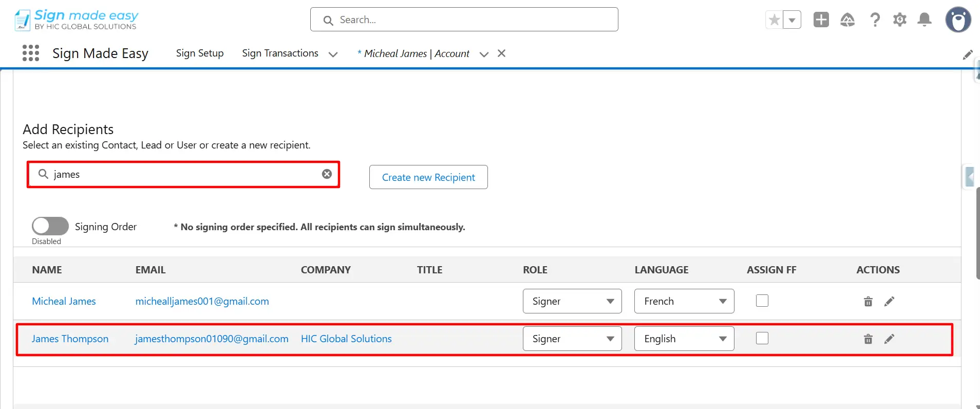The image size is (980, 409).
Task: Click the LANGUAGE column header
Action: point(662,270)
